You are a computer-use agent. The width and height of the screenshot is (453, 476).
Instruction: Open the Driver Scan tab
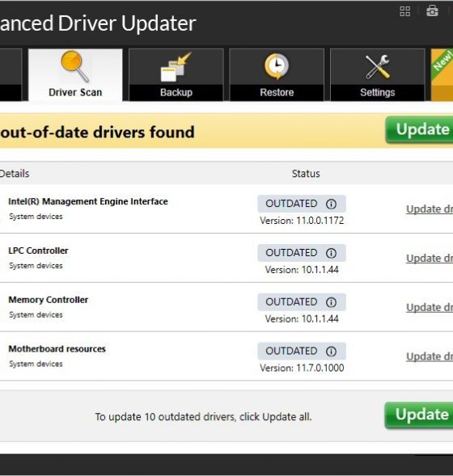pos(75,74)
